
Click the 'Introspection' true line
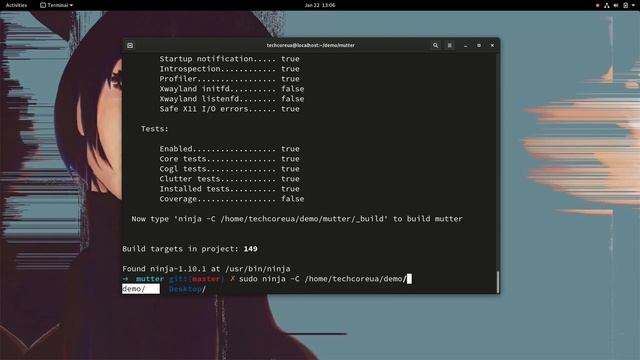click(229, 69)
